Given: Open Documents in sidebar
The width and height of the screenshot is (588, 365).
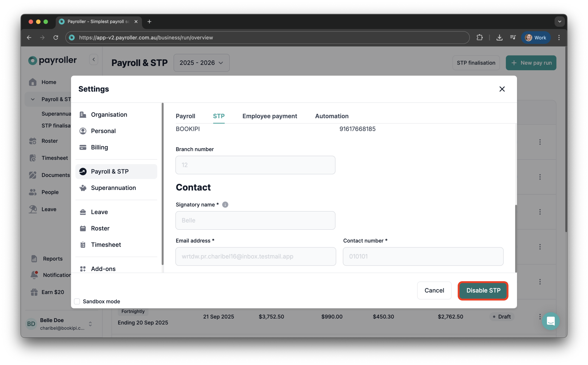Looking at the screenshot, I should (49, 175).
